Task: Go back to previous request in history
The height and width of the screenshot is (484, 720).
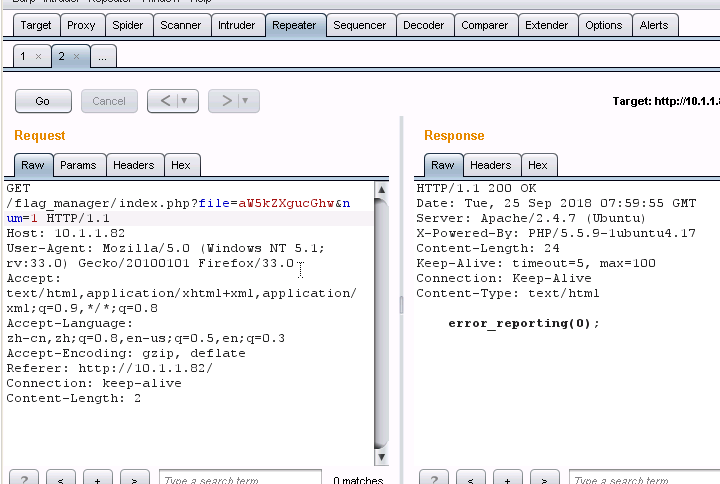Action: point(165,101)
